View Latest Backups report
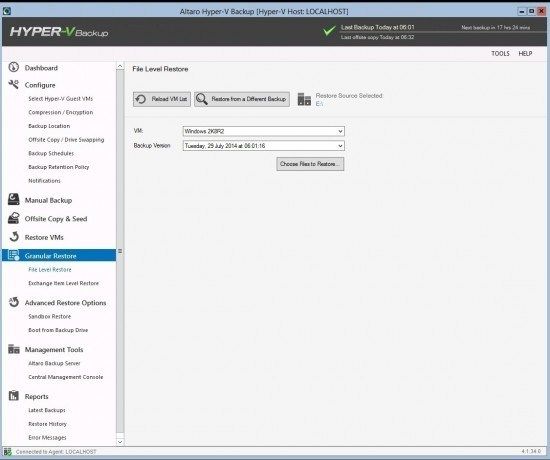Screen dimensions: 550x460 tap(47, 410)
